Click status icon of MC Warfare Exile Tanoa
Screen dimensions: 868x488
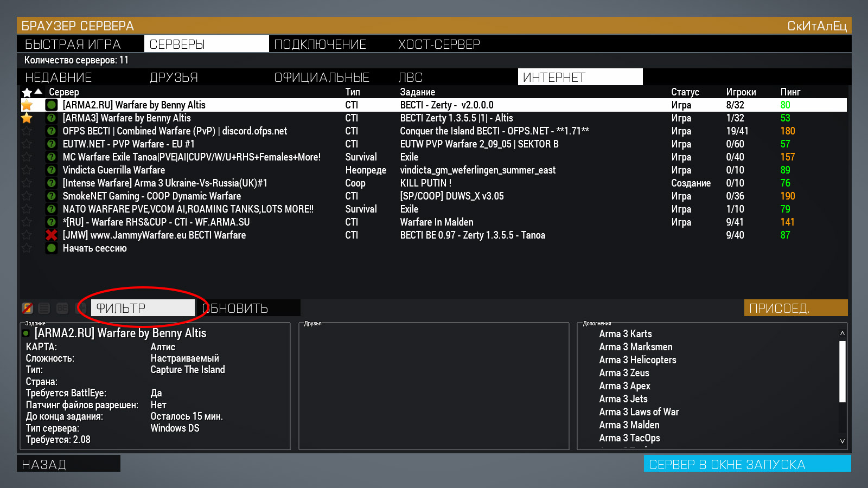[x=52, y=157]
